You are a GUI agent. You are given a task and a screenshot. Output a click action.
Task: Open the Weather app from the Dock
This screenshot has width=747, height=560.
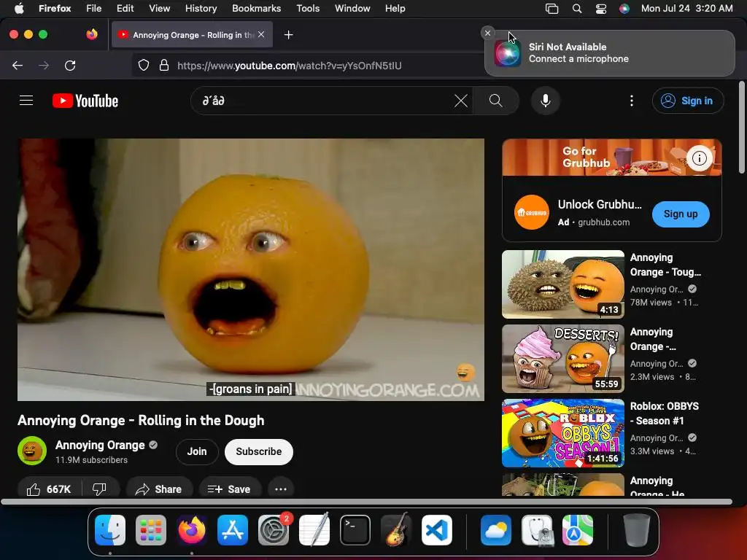click(496, 529)
